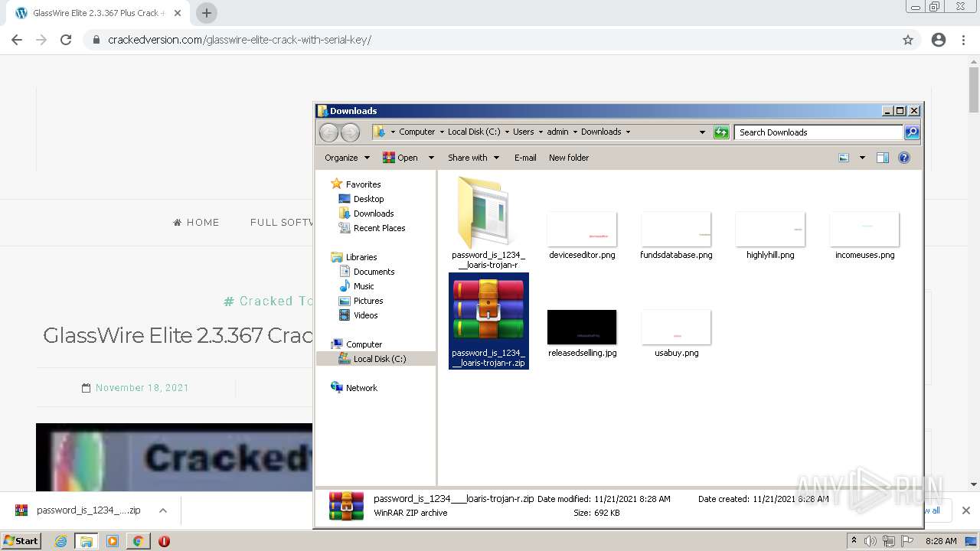The image size is (980, 551).
Task: Click admin breadcrumb in address bar
Action: click(557, 132)
